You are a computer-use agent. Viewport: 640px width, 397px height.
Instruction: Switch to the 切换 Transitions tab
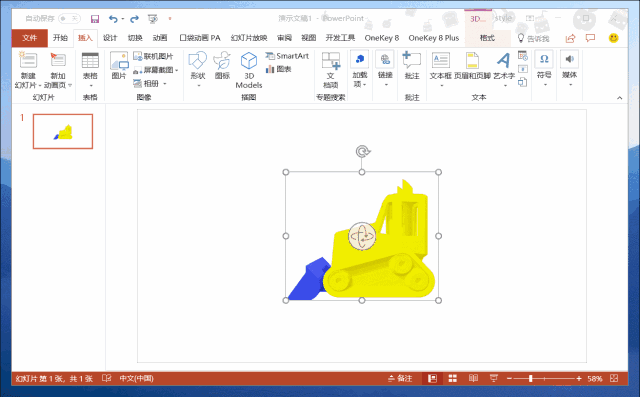pos(135,38)
